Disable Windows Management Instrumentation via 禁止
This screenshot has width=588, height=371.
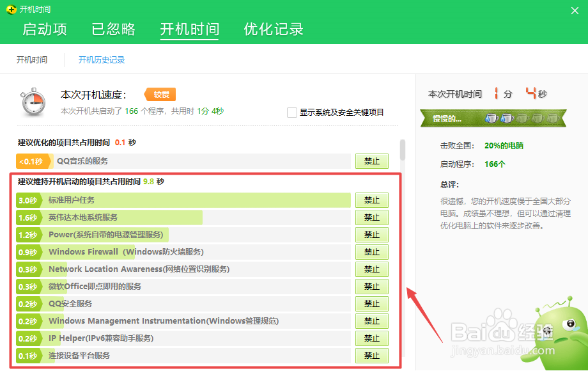[371, 320]
